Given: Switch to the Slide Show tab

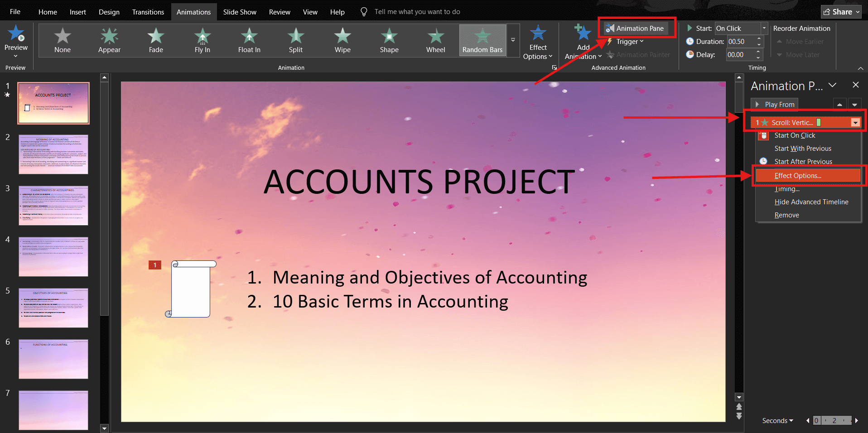Looking at the screenshot, I should 240,12.
